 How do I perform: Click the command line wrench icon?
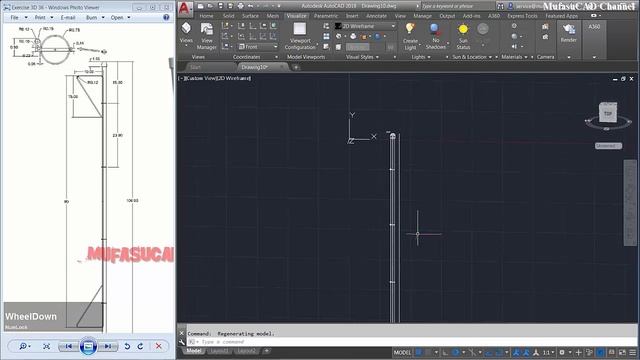coord(182,342)
